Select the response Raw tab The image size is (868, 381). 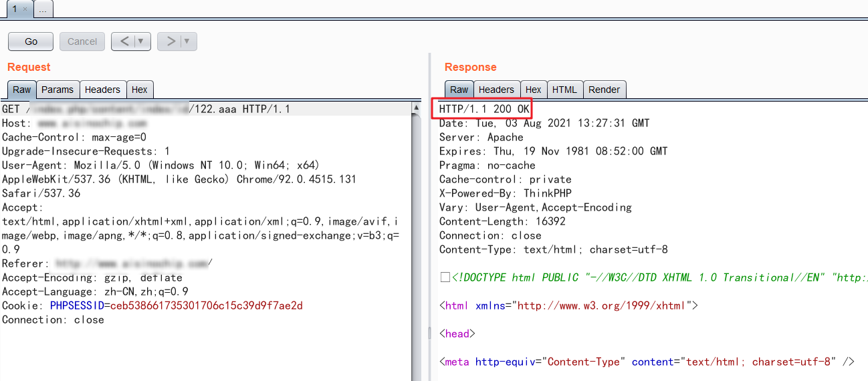pyautogui.click(x=459, y=90)
